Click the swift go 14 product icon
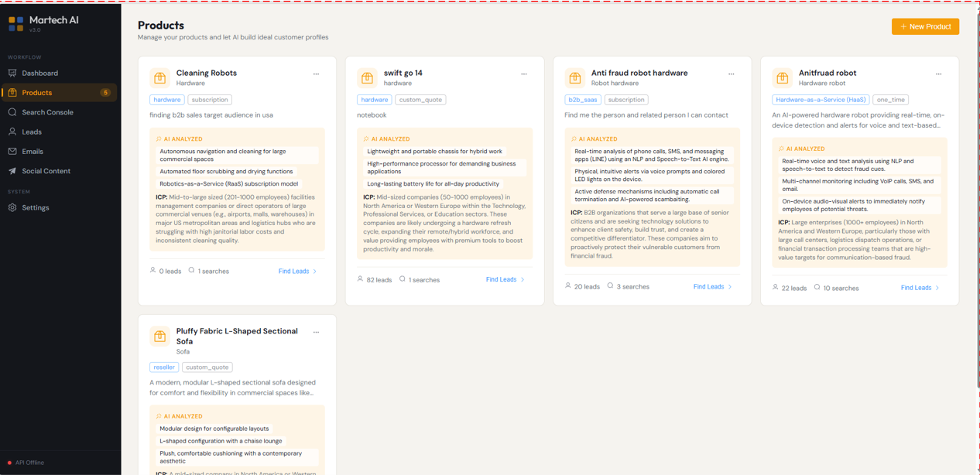Viewport: 980px width, 475px height. [368, 78]
